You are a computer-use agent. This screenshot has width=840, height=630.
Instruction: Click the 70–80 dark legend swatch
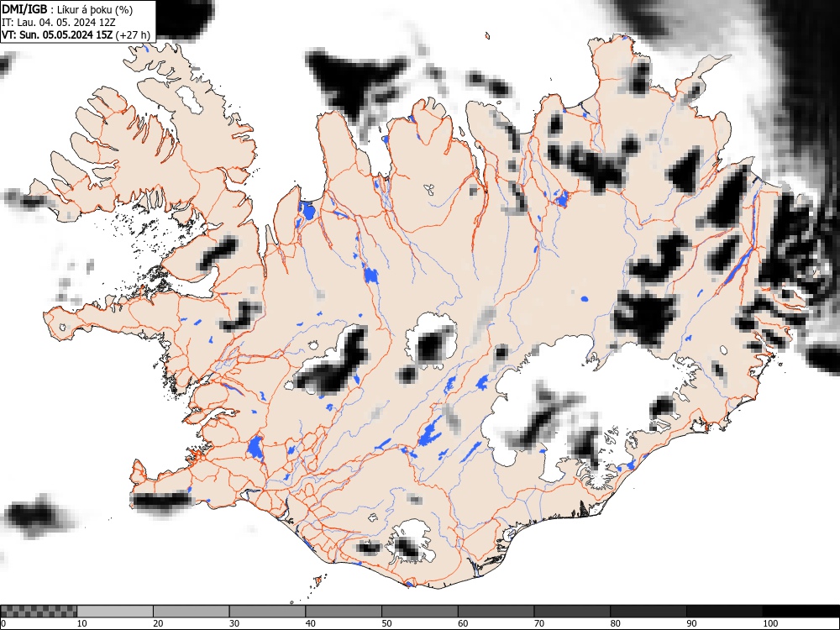coord(572,612)
